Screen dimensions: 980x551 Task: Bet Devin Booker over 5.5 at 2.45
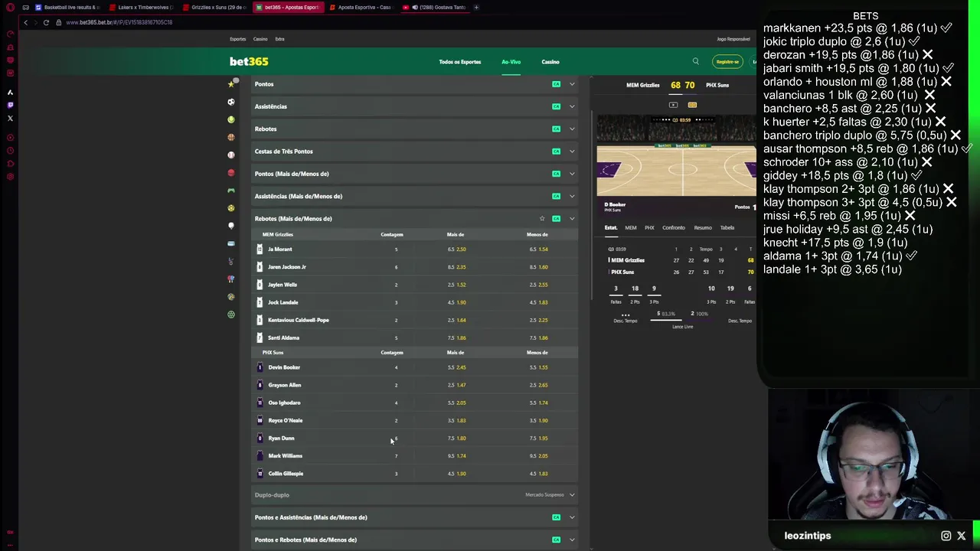point(457,367)
